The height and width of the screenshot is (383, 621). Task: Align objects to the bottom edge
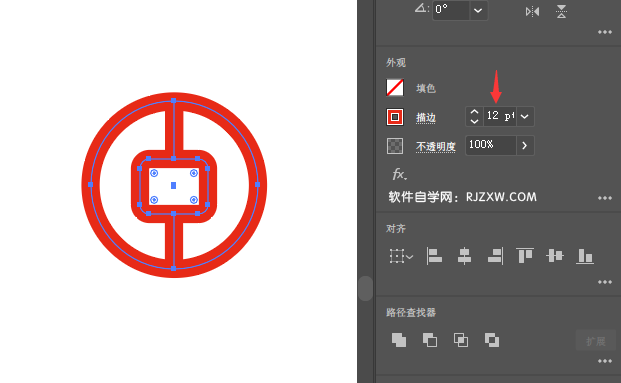(585, 256)
